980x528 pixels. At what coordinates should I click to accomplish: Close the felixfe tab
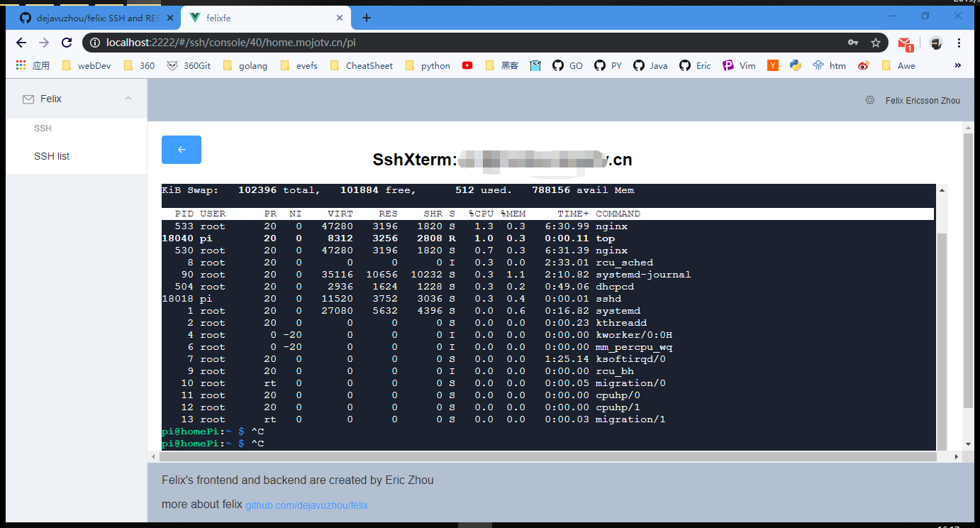(340, 18)
